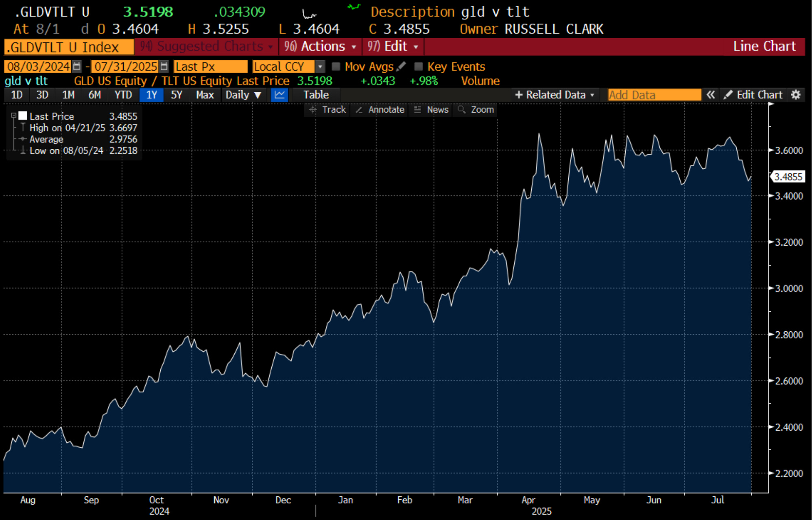Open chart settings gear icon

pos(796,95)
